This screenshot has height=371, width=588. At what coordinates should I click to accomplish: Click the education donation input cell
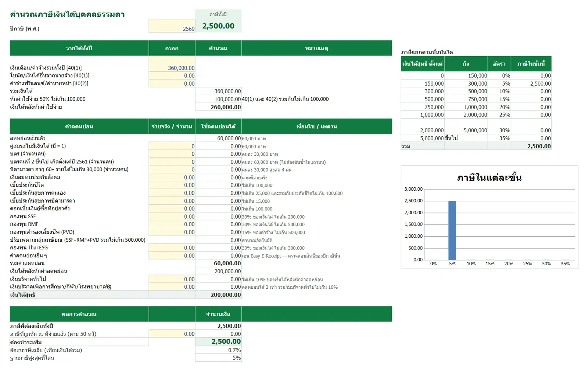click(172, 287)
